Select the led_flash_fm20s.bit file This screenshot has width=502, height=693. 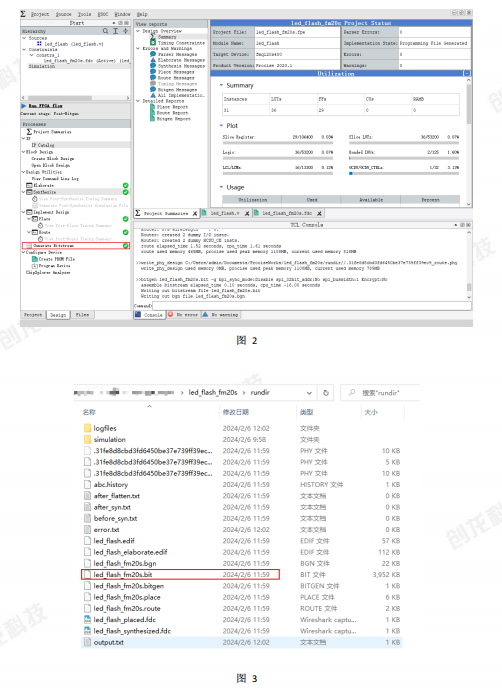(180, 575)
